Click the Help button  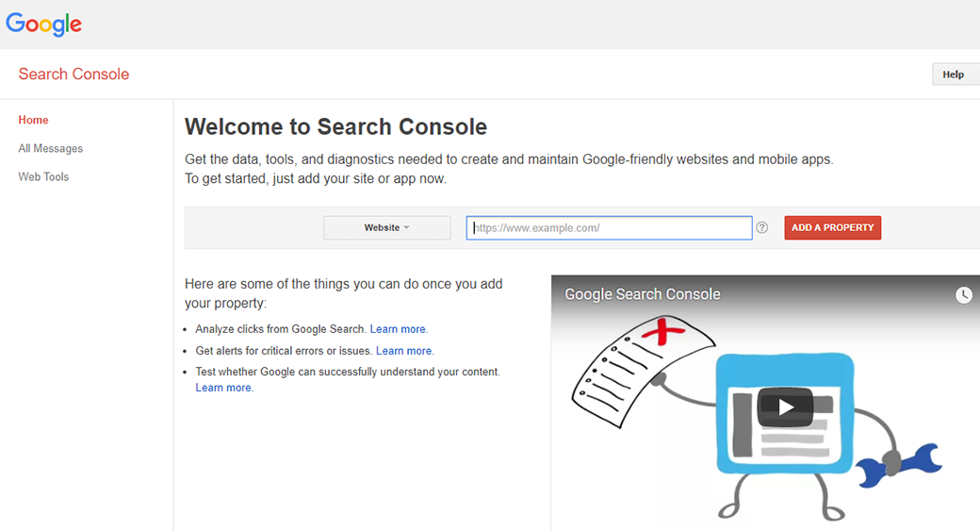point(954,75)
